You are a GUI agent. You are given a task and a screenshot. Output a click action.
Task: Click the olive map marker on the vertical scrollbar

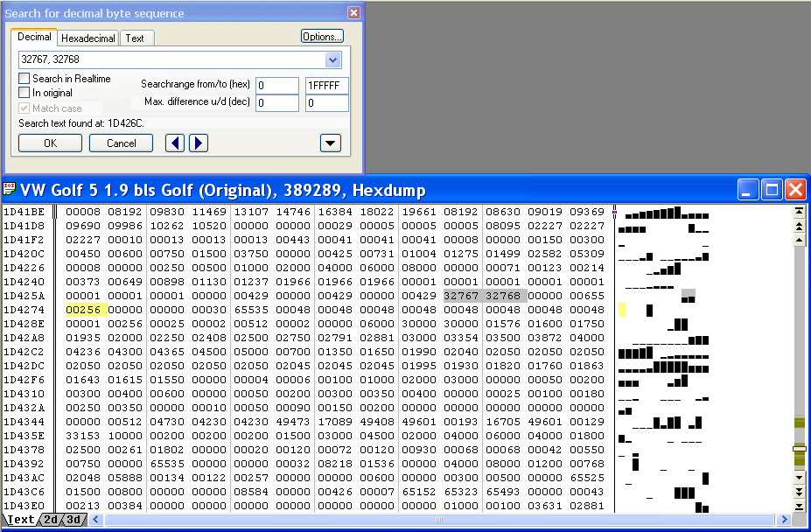[x=799, y=423]
